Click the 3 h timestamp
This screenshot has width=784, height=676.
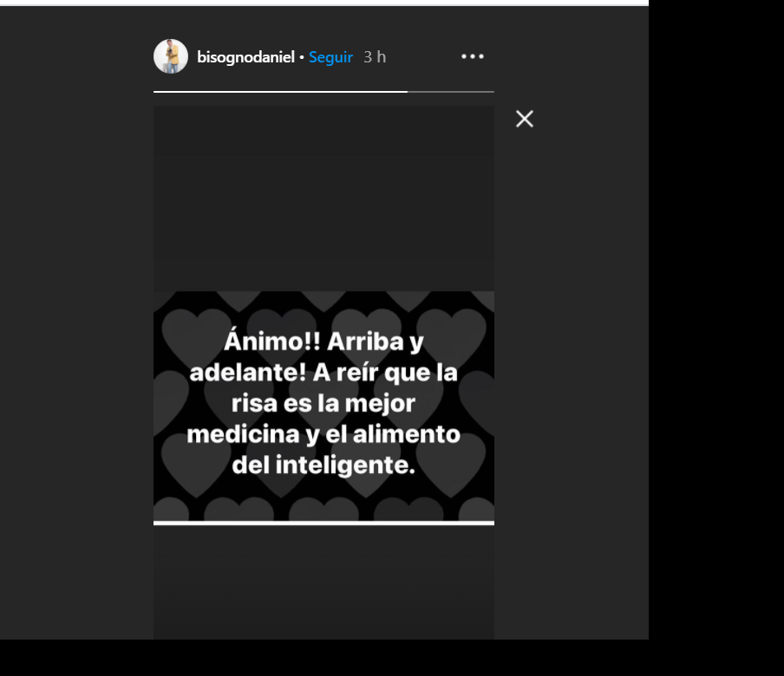(375, 57)
